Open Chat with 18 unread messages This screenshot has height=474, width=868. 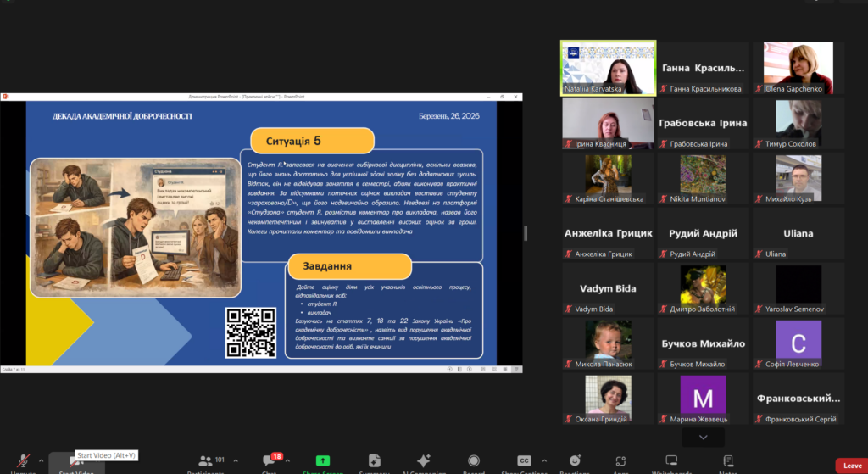[270, 462]
